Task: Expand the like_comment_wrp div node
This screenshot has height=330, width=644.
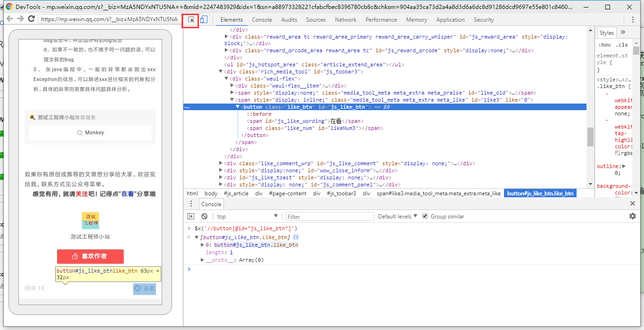Action: (221, 163)
